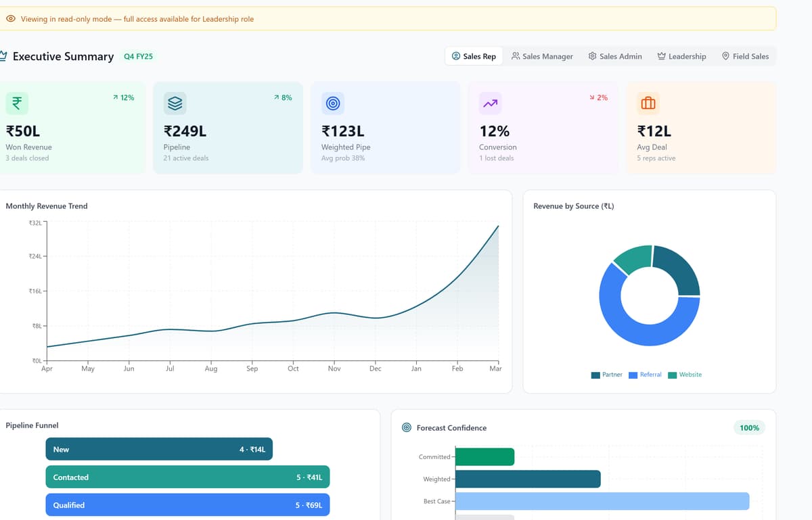The width and height of the screenshot is (812, 520).
Task: Click the briefcase icon on Avg Deal card
Action: (x=648, y=103)
